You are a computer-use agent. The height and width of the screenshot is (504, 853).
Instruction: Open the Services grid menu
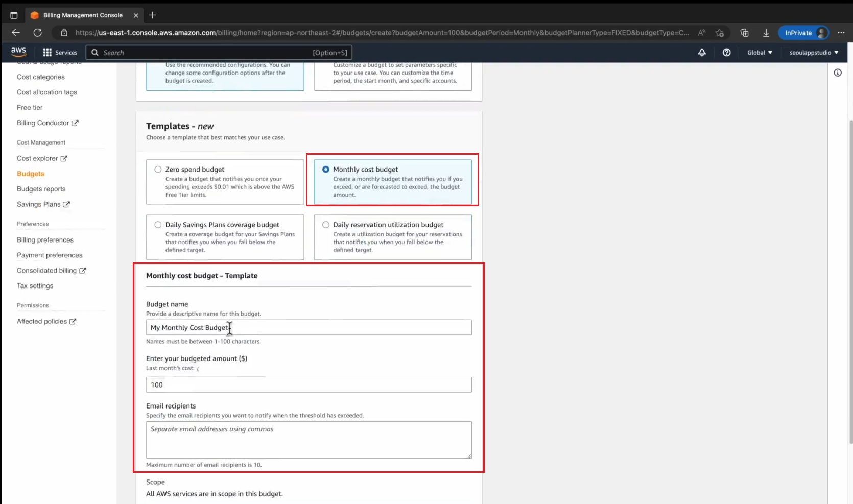pyautogui.click(x=60, y=53)
